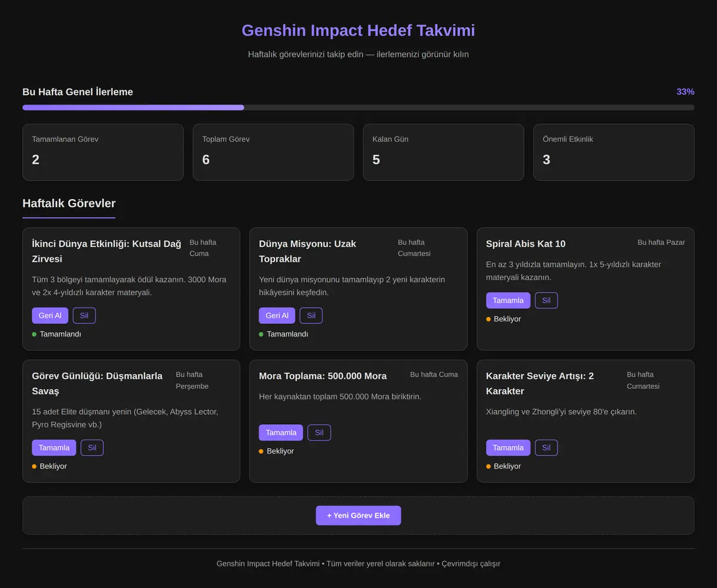Undo completion of Uzak Topraklar with Geri Al

(x=277, y=316)
